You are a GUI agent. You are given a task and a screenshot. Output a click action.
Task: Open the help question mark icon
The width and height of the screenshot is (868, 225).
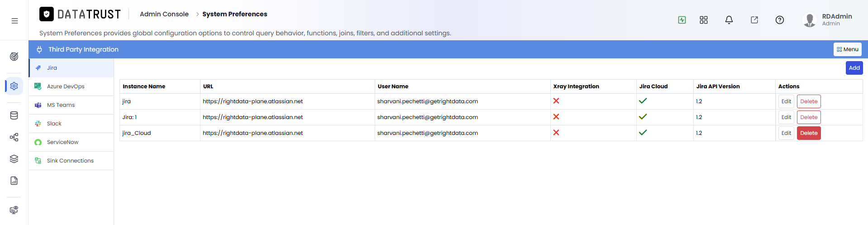780,20
